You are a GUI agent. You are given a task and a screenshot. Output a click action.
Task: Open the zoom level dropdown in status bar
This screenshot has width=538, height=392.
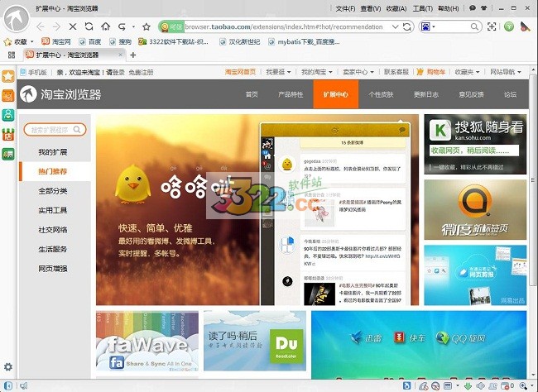click(x=532, y=386)
